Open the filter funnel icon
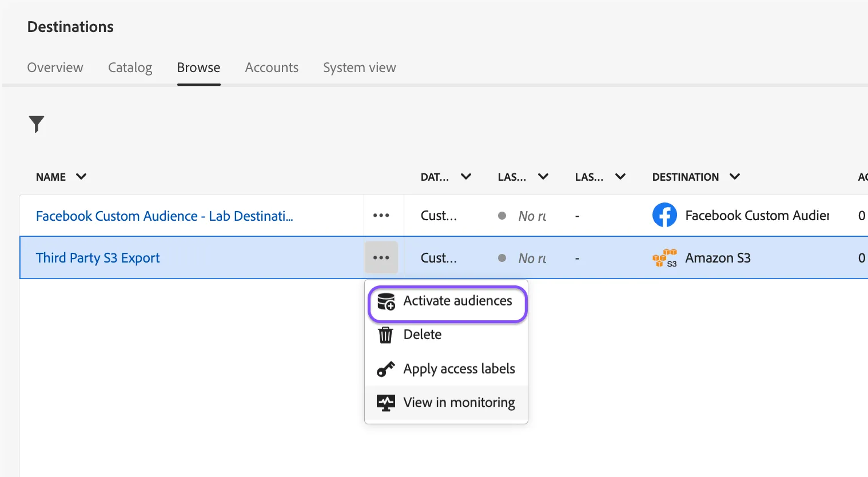The image size is (868, 477). (x=37, y=124)
